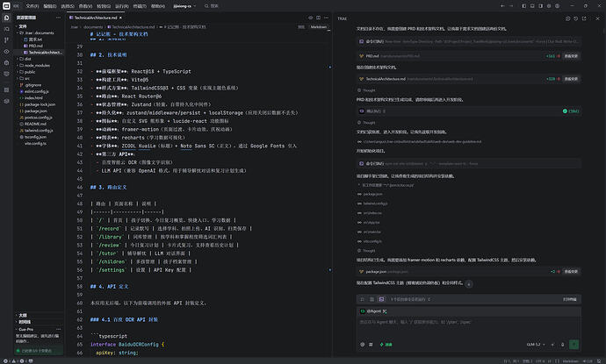
Task: Open the Explorer view in activity bar
Action: [x=6, y=18]
